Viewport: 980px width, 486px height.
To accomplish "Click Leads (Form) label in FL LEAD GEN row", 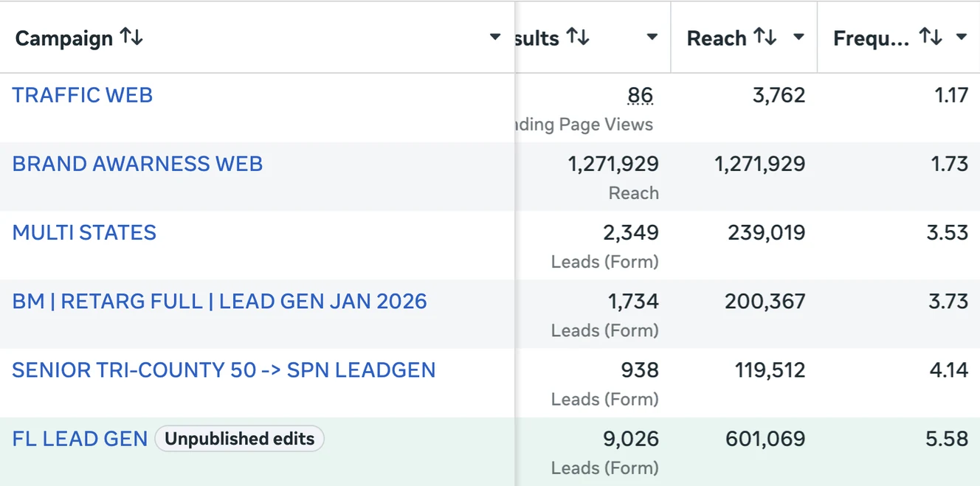I will 605,468.
